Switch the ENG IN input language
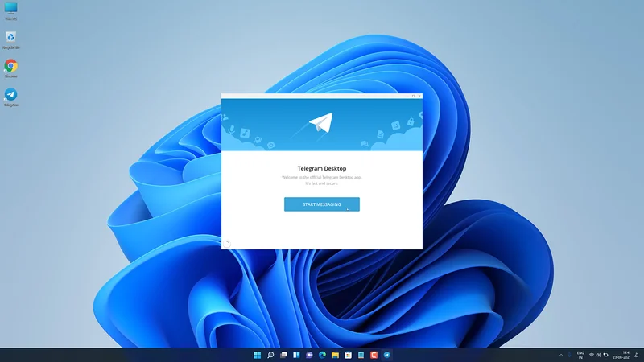This screenshot has width=644, height=362. click(580, 355)
